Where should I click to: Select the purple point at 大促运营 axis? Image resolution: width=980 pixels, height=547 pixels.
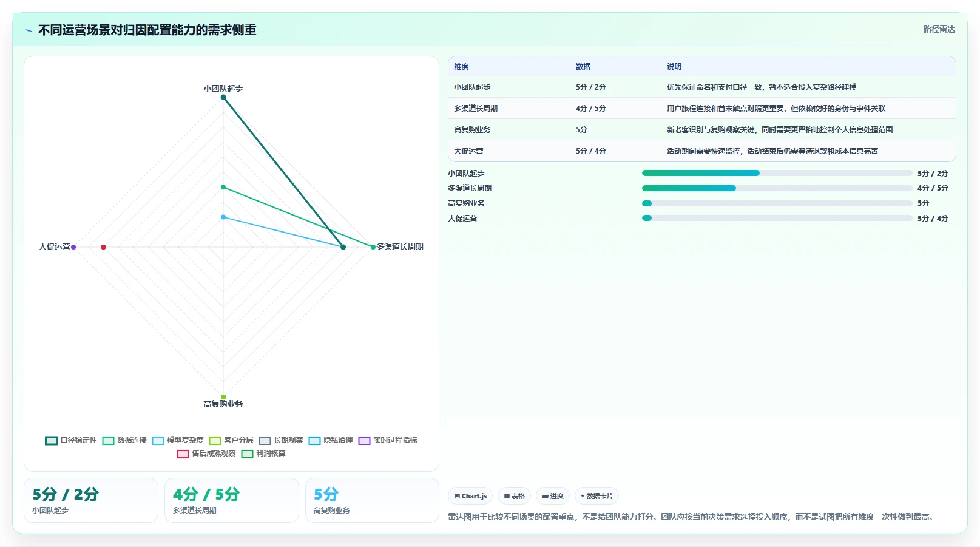pos(73,247)
